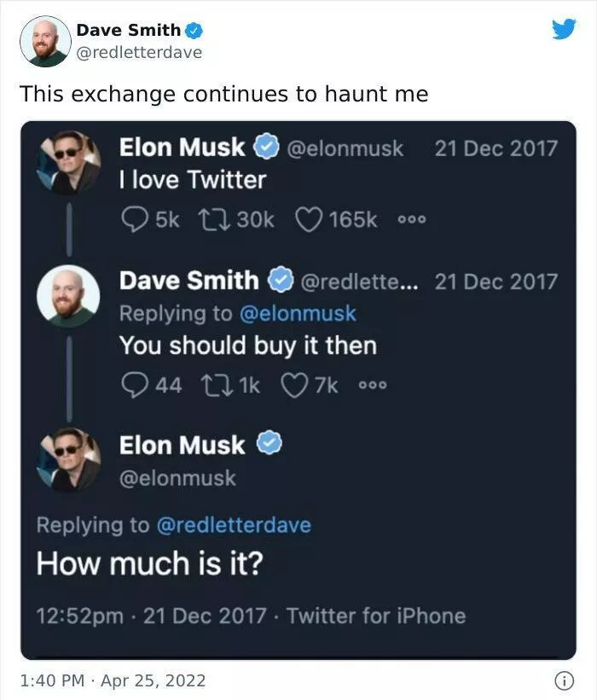Click reply icon on "I love Twitter" tweet
The image size is (597, 700).
pyautogui.click(x=132, y=219)
